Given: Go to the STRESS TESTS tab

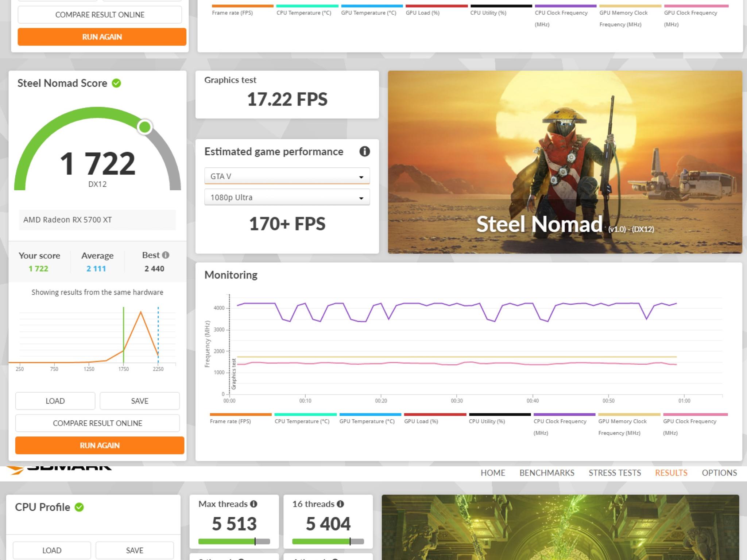Looking at the screenshot, I should point(615,473).
